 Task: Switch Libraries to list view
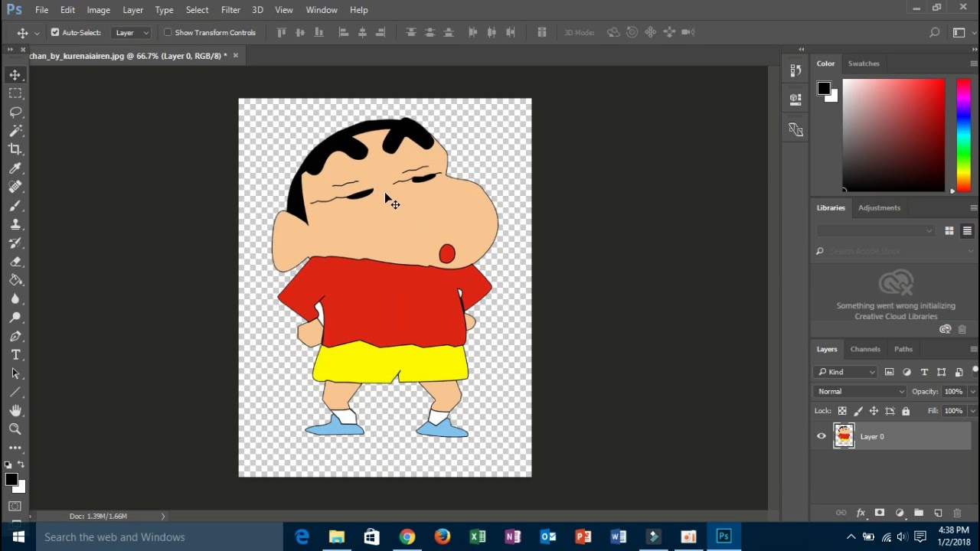pyautogui.click(x=967, y=230)
